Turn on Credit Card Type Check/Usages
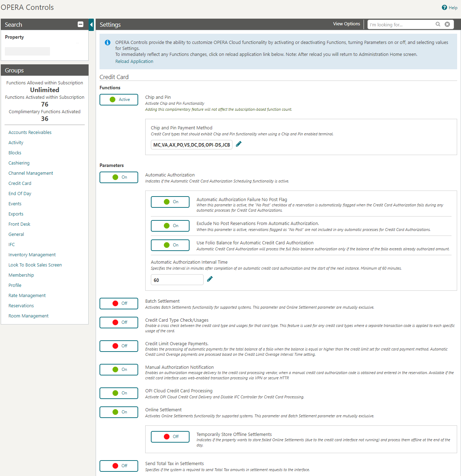The width and height of the screenshot is (461, 476). pyautogui.click(x=119, y=322)
